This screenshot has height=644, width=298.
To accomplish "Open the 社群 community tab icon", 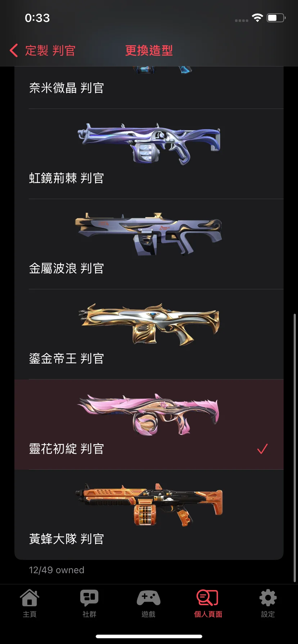I will tap(89, 598).
